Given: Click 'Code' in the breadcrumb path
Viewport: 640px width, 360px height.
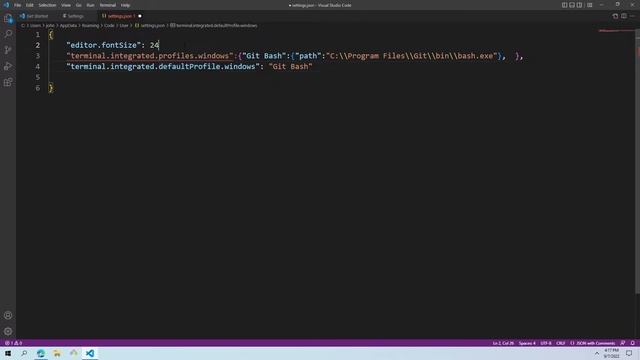Looking at the screenshot, I should pos(109,26).
